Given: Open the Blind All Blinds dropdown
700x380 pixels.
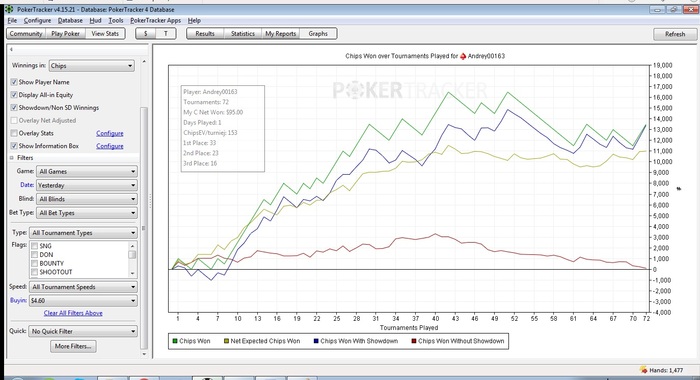Looking at the screenshot, I should coord(87,199).
